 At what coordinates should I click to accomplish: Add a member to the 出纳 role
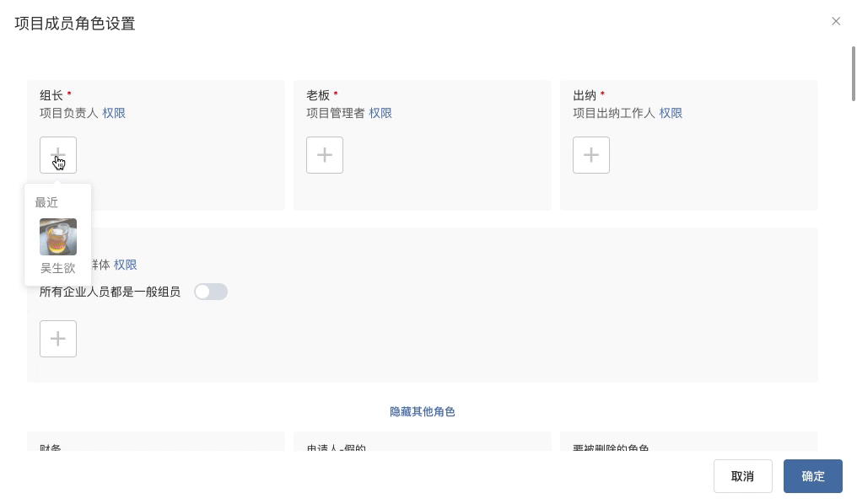click(x=590, y=155)
